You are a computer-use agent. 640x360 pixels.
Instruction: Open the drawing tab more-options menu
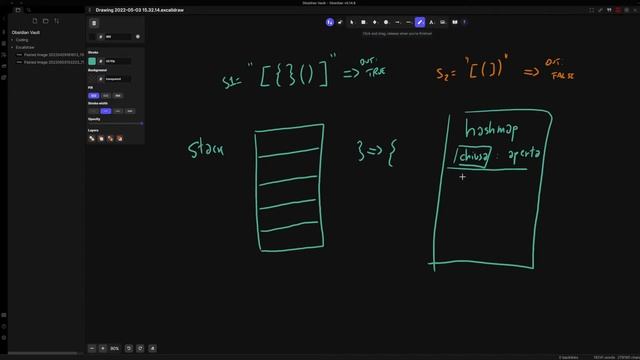click(90, 10)
